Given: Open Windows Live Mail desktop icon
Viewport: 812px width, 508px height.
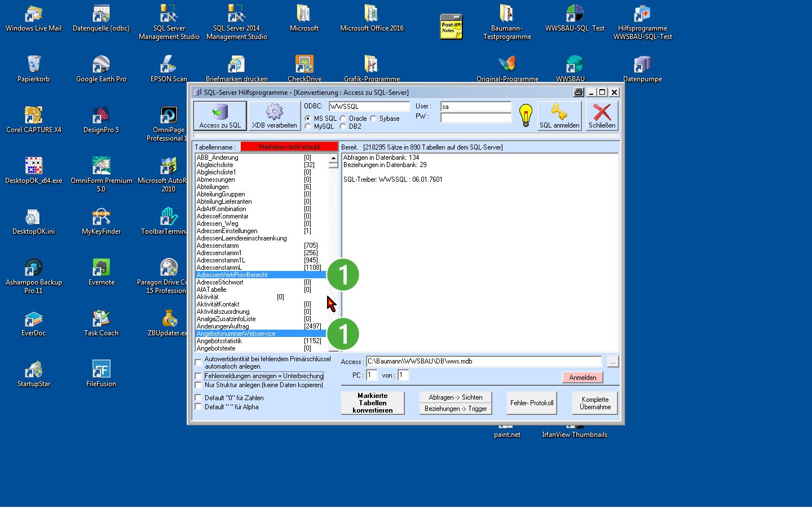Looking at the screenshot, I should click(x=34, y=18).
